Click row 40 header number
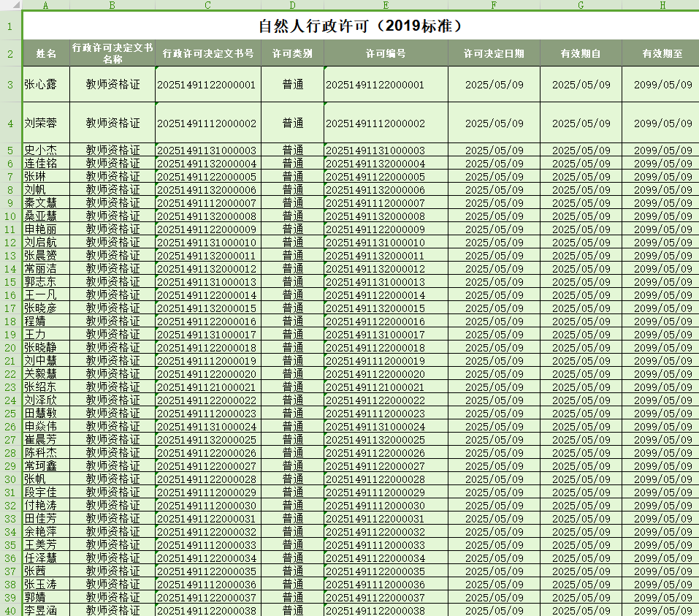Viewport: 699px width, 616px height. pyautogui.click(x=10, y=610)
